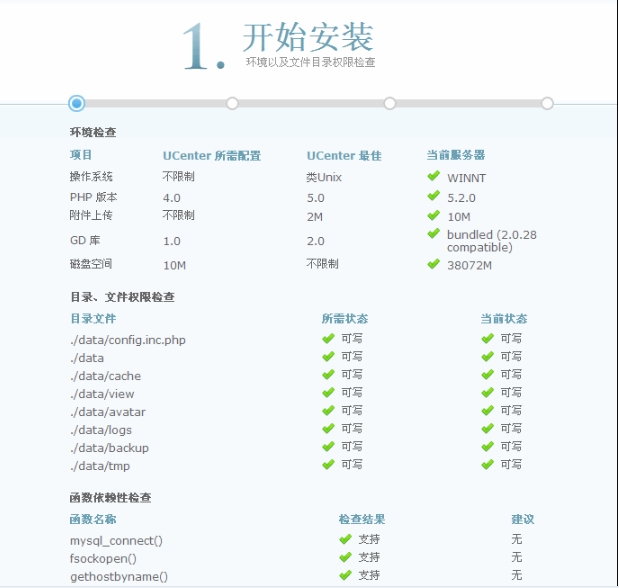Click current-status check for ./data/tmp

(x=488, y=464)
